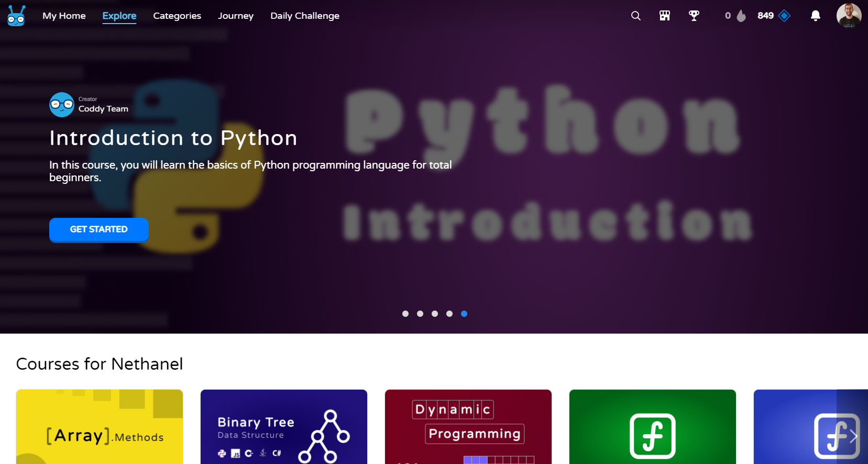This screenshot has height=464, width=868.
Task: Click the 849 gems count
Action: click(765, 16)
